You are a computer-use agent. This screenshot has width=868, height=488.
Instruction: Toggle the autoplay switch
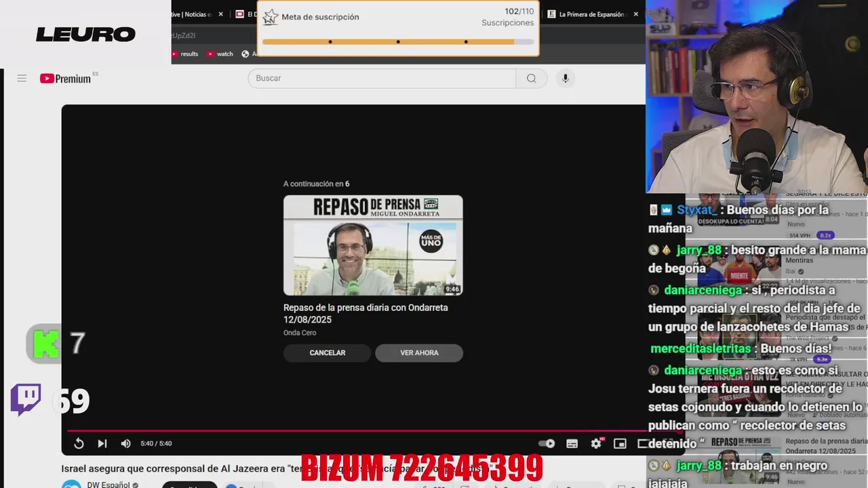point(547,443)
